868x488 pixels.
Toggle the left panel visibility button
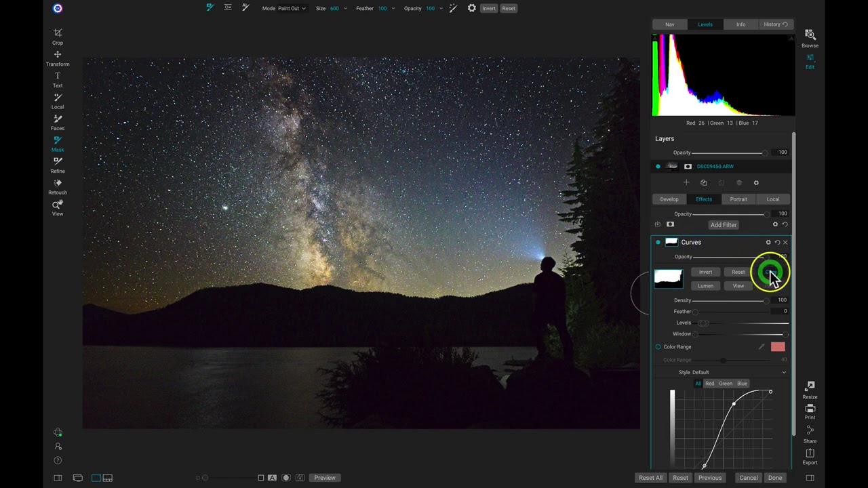point(58,478)
